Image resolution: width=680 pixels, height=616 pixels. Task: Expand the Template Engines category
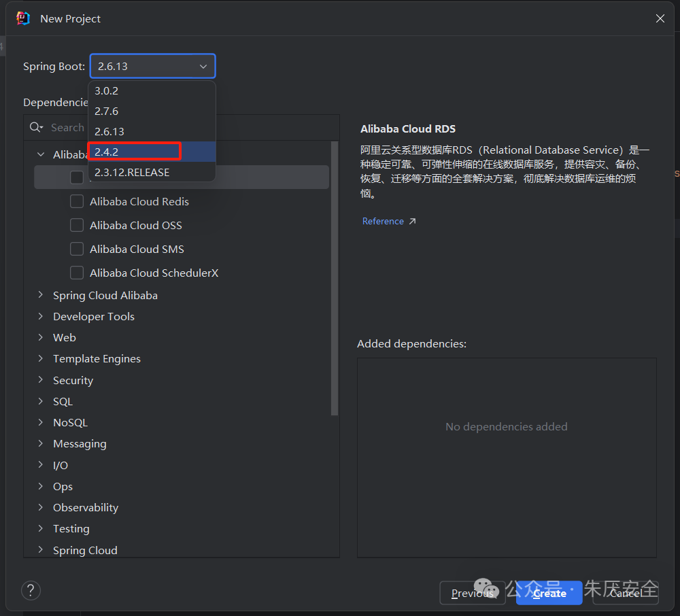[x=41, y=358]
